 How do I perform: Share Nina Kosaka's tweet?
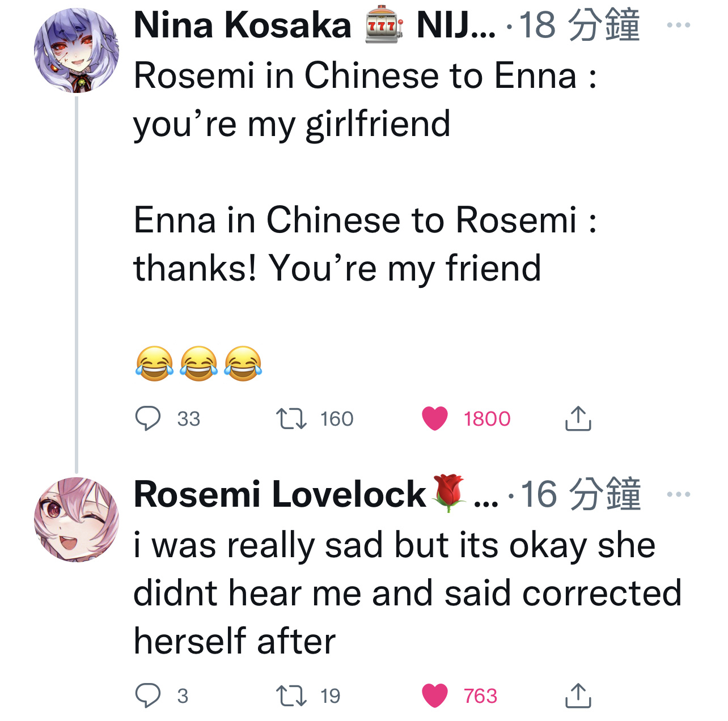[578, 418]
